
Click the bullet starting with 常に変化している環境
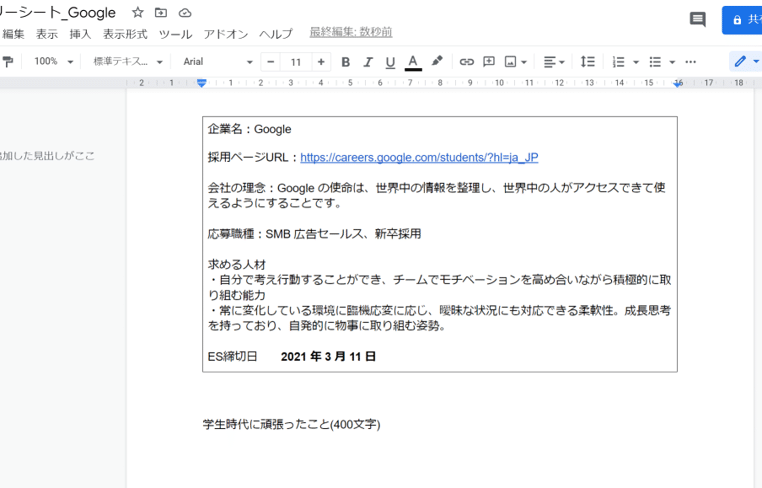(x=439, y=318)
